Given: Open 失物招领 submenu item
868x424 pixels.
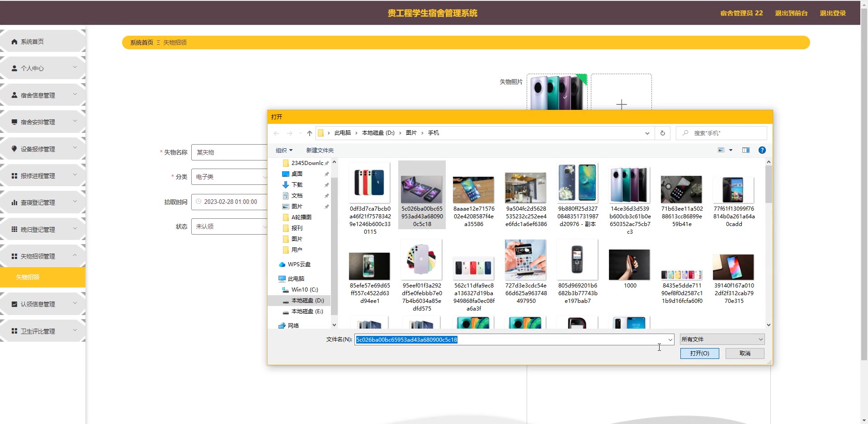Looking at the screenshot, I should 42,277.
